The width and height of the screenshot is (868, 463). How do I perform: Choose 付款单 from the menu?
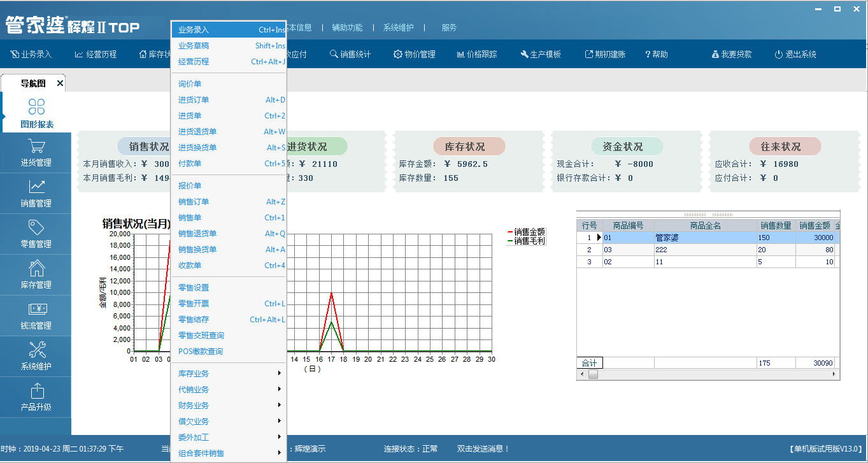click(x=229, y=164)
